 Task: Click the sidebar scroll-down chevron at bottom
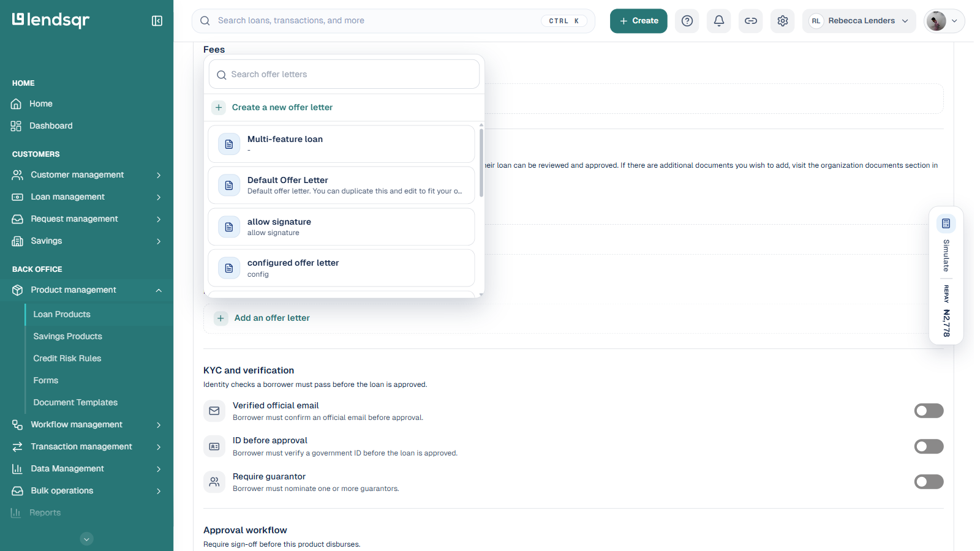pyautogui.click(x=87, y=539)
